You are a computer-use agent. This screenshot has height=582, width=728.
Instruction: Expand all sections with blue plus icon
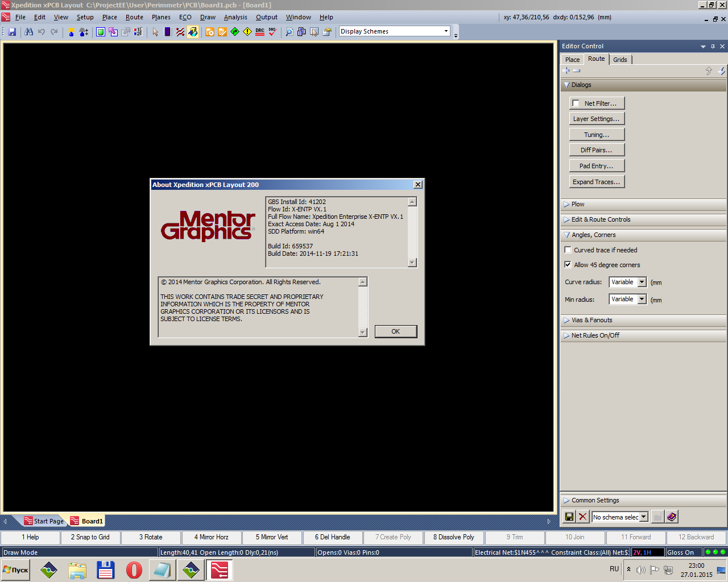tap(566, 70)
